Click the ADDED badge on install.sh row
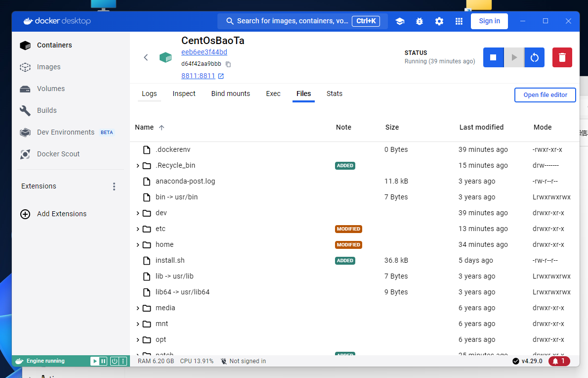This screenshot has height=378, width=588. tap(345, 261)
